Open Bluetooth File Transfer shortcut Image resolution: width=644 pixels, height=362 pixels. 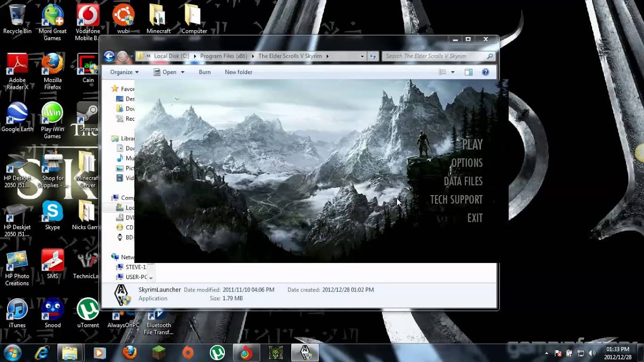point(158,322)
